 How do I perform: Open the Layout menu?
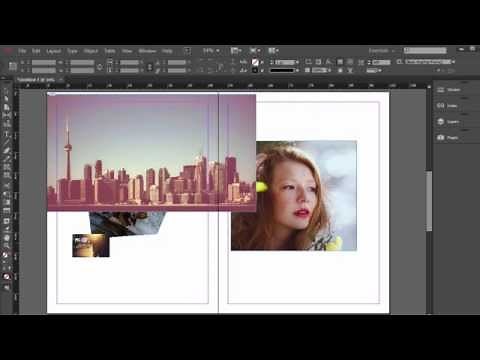(x=53, y=51)
